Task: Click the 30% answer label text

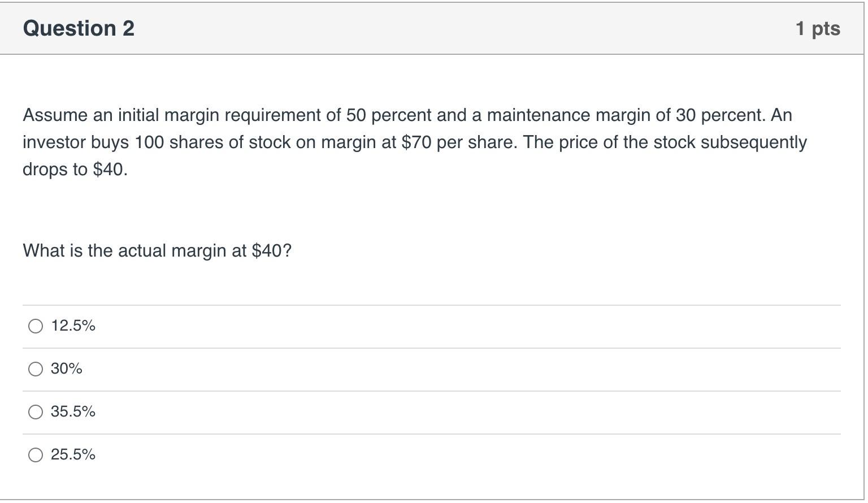Action: tap(67, 368)
